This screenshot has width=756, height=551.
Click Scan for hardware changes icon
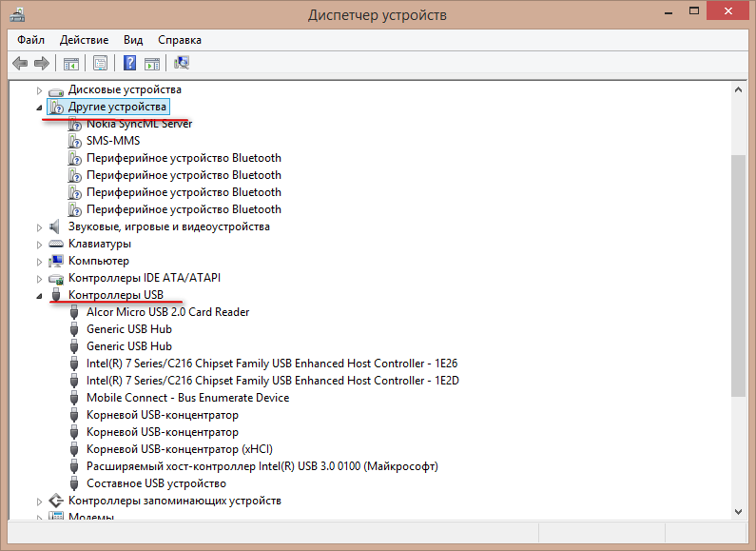tap(182, 63)
